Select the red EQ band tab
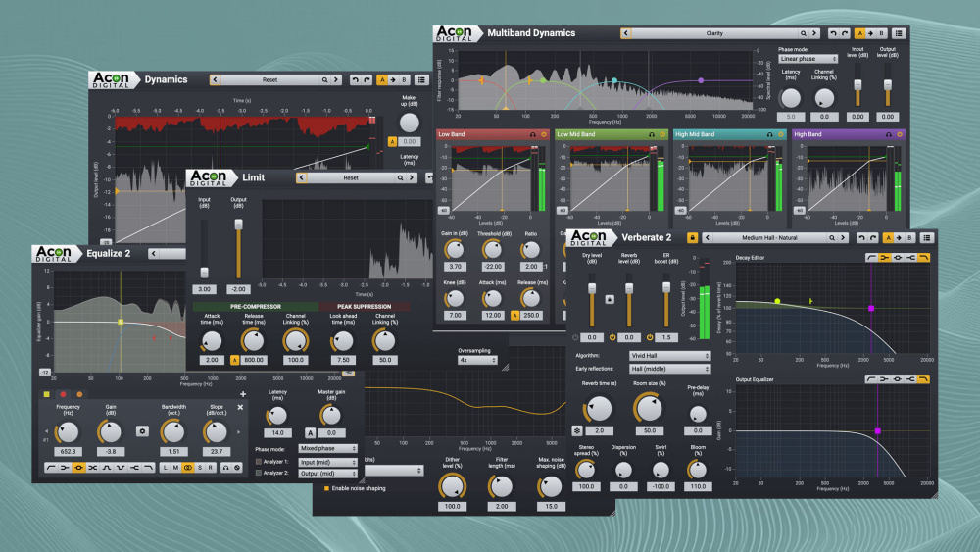Viewport: 980px width, 552px height. point(65,394)
